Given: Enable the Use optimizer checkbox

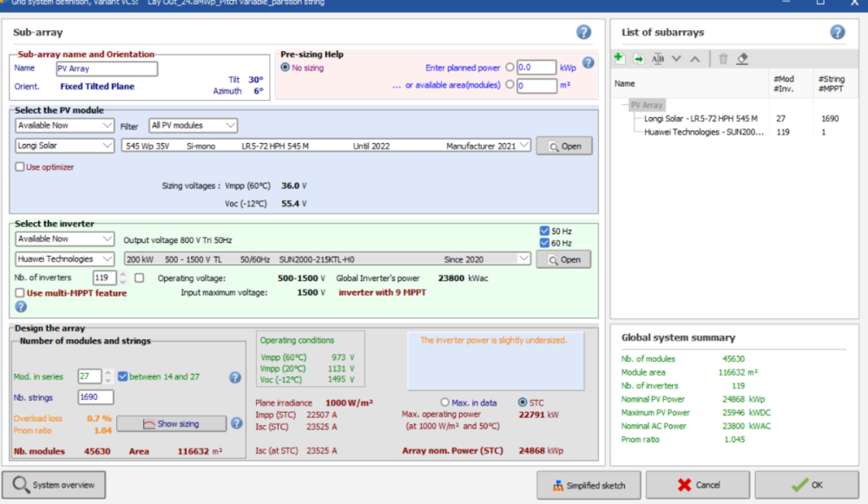Looking at the screenshot, I should (x=20, y=167).
